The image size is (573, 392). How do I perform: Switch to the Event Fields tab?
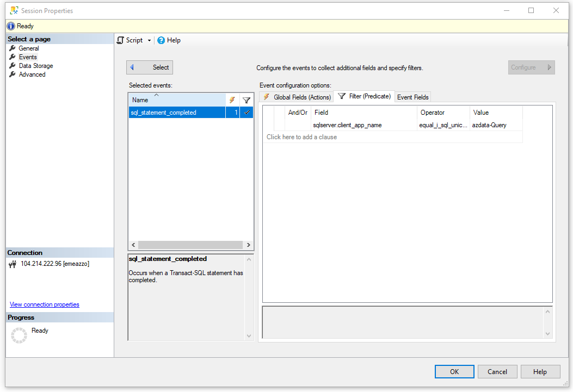tap(412, 97)
